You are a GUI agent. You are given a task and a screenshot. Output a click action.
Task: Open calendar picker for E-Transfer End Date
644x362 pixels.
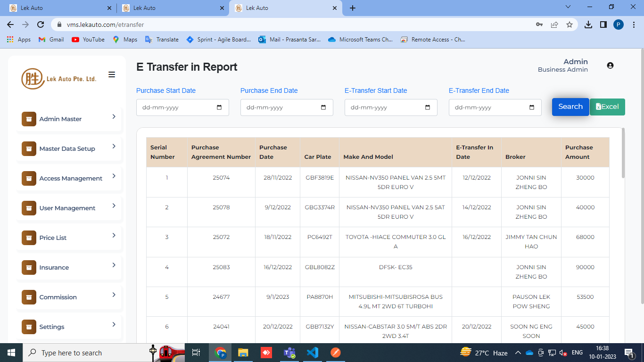click(x=532, y=107)
